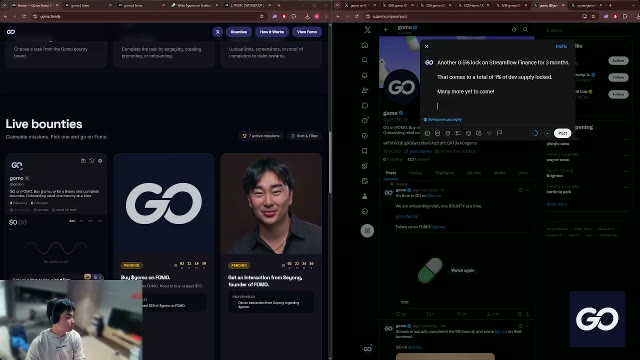Switch to Articles tab on profile
640x360 pixels.
point(474,173)
